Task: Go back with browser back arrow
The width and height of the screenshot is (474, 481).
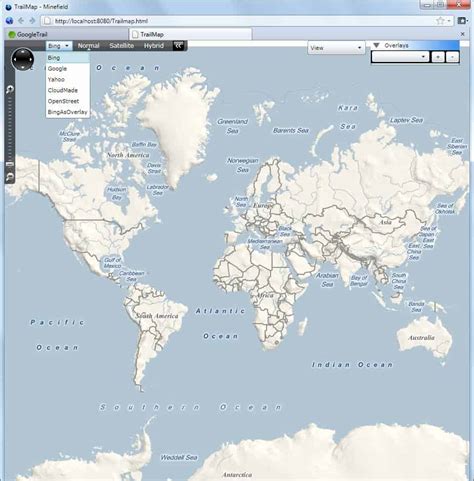Action: [21, 21]
